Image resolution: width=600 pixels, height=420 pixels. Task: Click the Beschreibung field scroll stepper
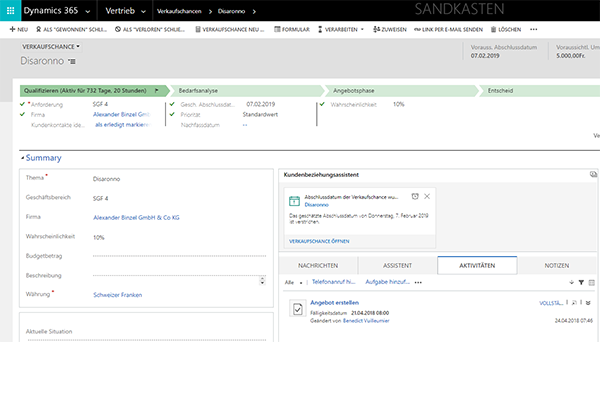[x=262, y=280]
